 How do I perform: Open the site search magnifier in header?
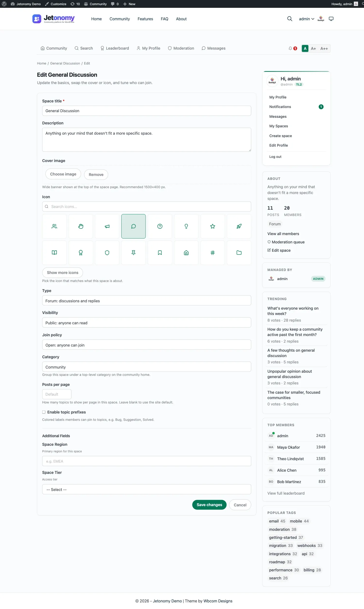click(x=289, y=19)
